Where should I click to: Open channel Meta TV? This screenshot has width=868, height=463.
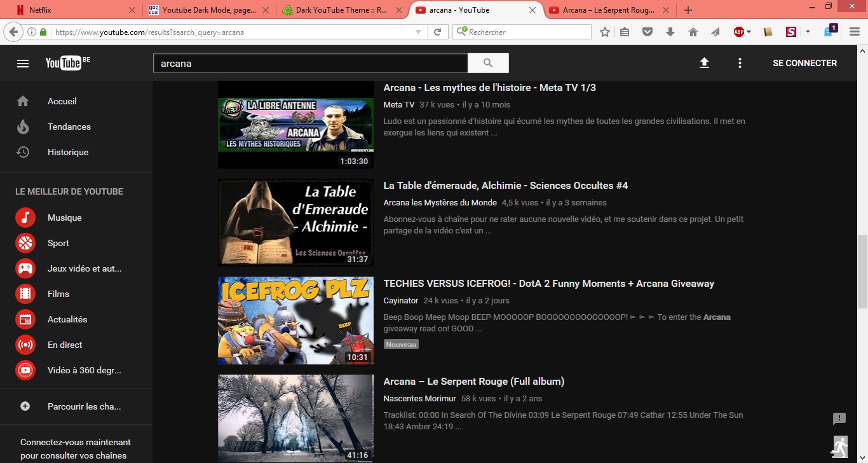tap(399, 105)
